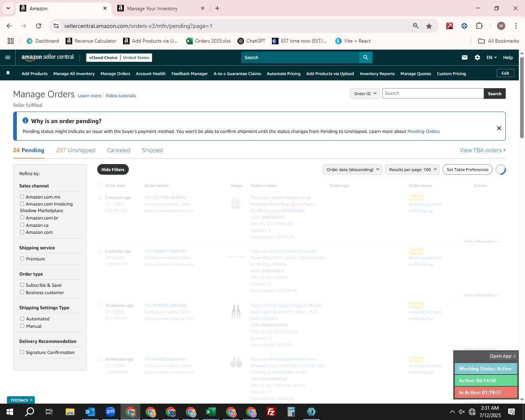Check the Amazon.ca checkbox
The width and height of the screenshot is (525, 420).
(x=22, y=225)
